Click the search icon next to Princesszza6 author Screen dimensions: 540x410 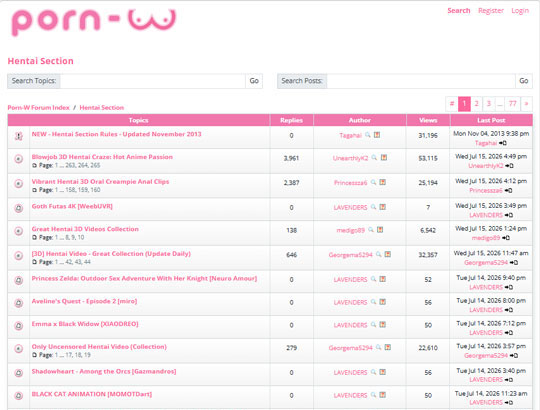point(374,182)
